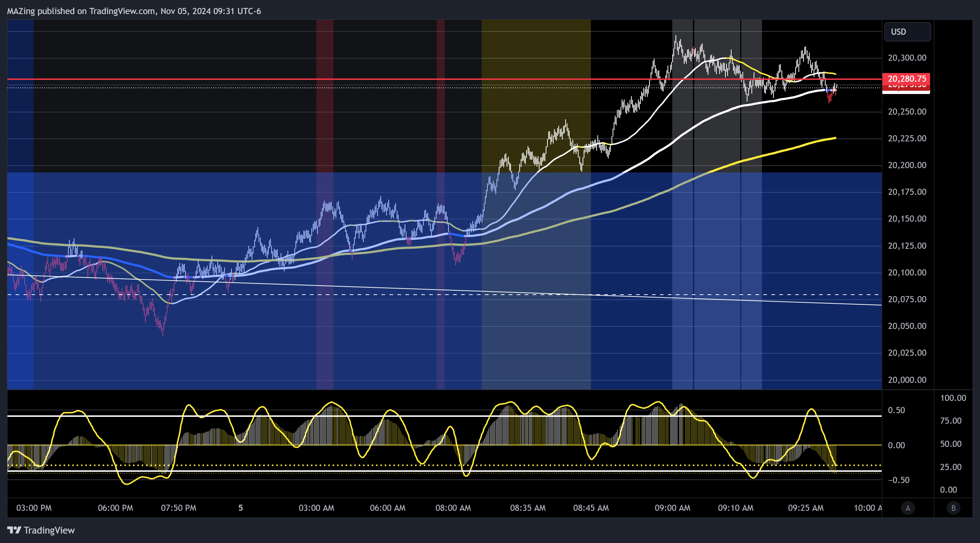Click the TradingView logo at bottom left
The image size is (980, 543).
click(41, 530)
